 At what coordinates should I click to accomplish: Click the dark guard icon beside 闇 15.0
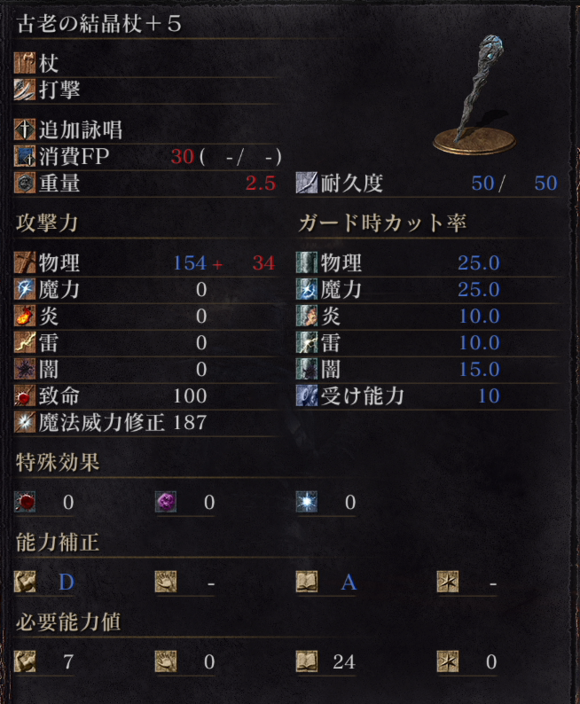click(x=307, y=369)
